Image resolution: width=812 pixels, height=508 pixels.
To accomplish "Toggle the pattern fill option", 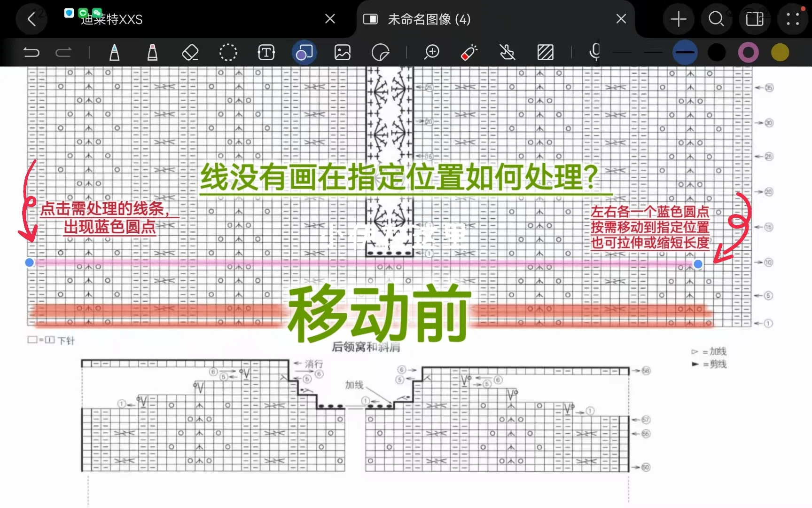I will point(545,52).
